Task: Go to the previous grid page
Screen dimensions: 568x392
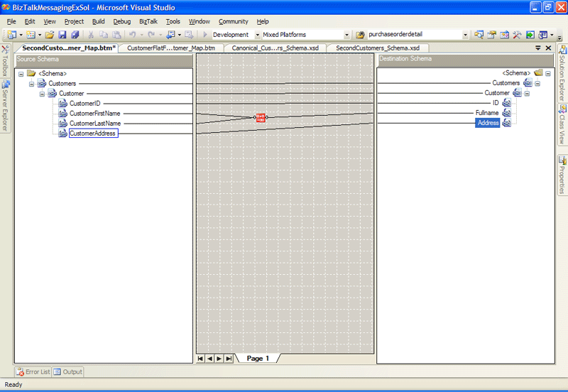Action: point(209,359)
